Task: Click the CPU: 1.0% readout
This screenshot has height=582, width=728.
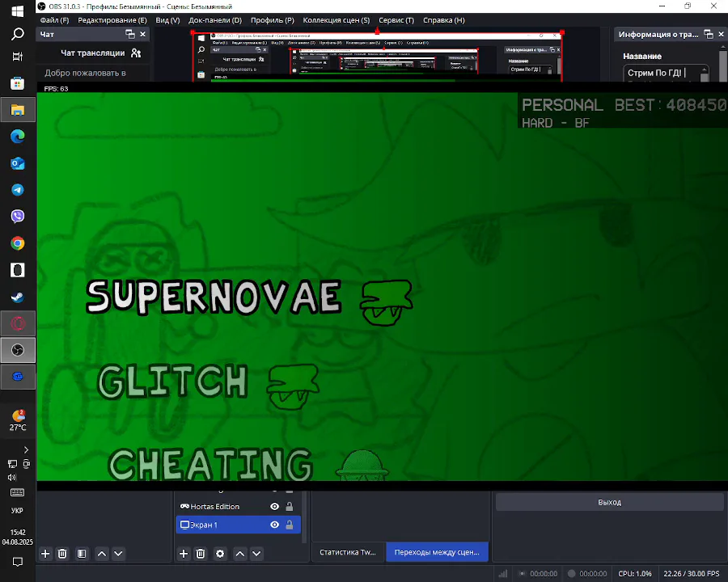Action: (635, 574)
